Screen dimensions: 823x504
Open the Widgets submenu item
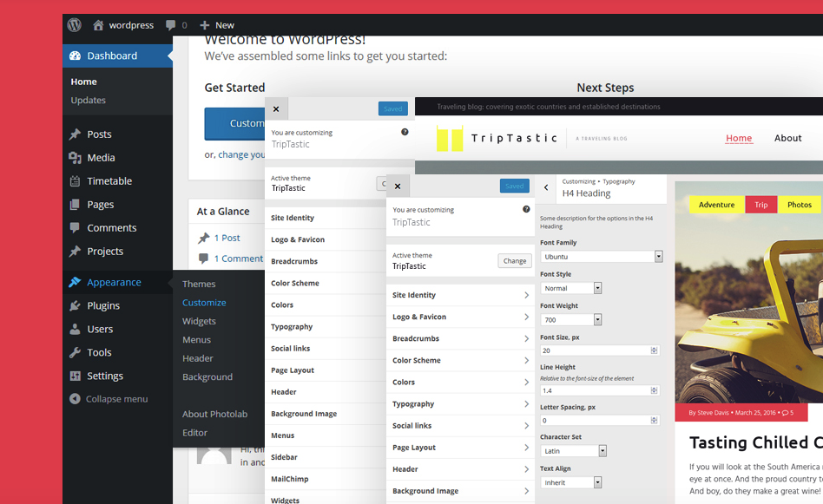click(x=199, y=321)
